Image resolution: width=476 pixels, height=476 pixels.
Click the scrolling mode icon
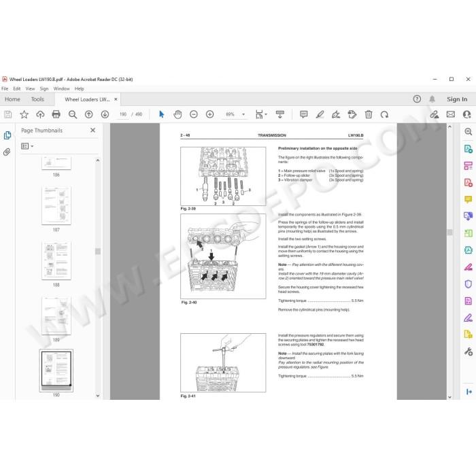(280, 114)
